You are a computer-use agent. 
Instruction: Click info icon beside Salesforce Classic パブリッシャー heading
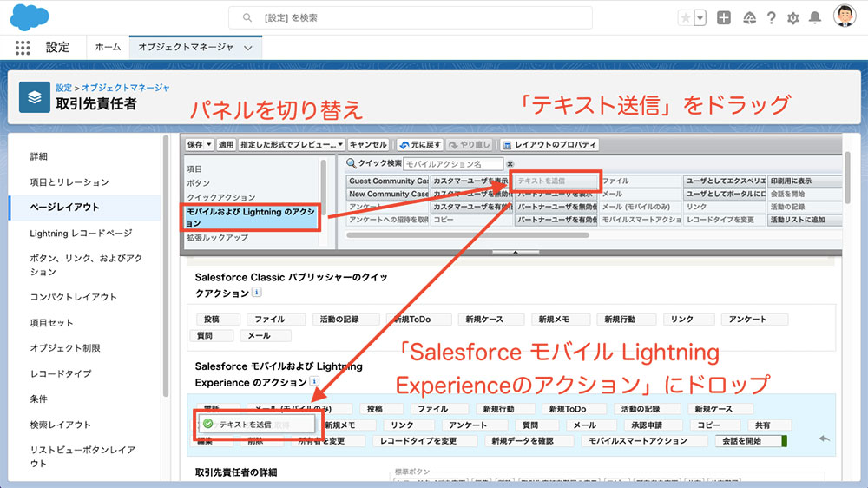[x=256, y=292]
